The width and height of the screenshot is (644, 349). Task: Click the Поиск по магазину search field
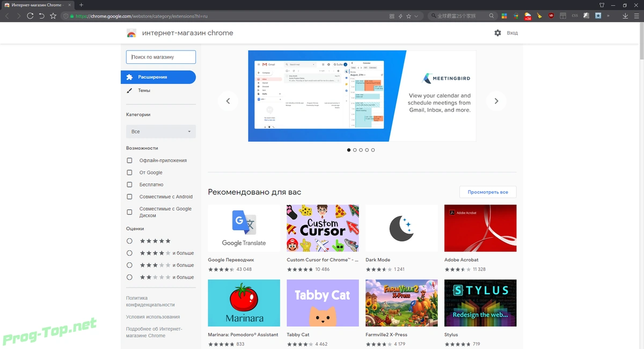[161, 57]
